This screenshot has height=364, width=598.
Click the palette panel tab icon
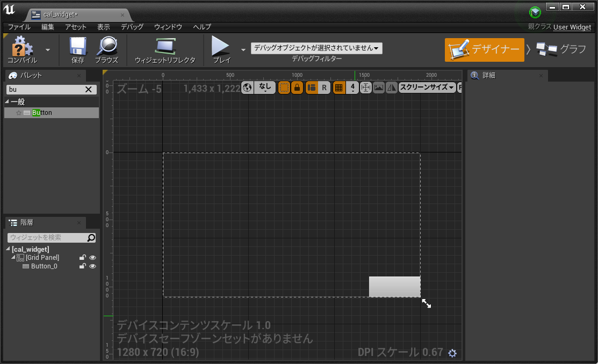coord(13,75)
